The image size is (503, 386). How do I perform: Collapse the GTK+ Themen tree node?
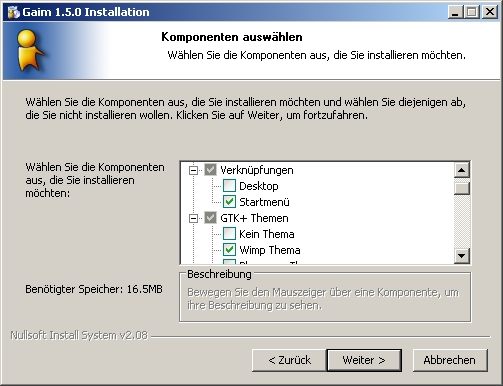tap(193, 218)
